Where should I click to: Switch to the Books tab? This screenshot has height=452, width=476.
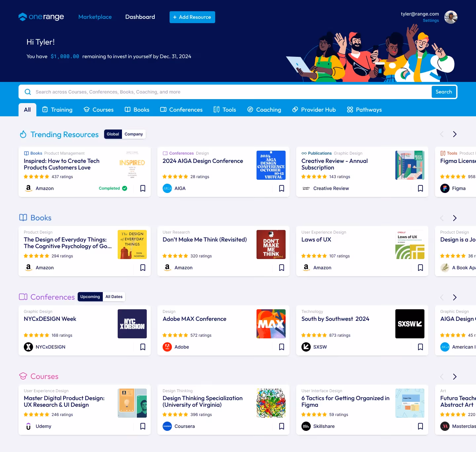[137, 110]
